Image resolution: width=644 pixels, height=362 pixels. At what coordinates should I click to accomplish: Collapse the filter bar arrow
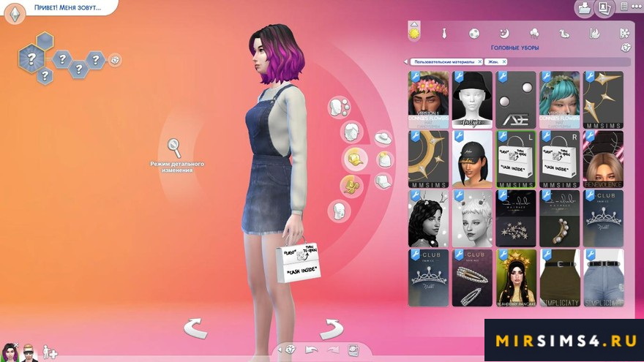(405, 62)
